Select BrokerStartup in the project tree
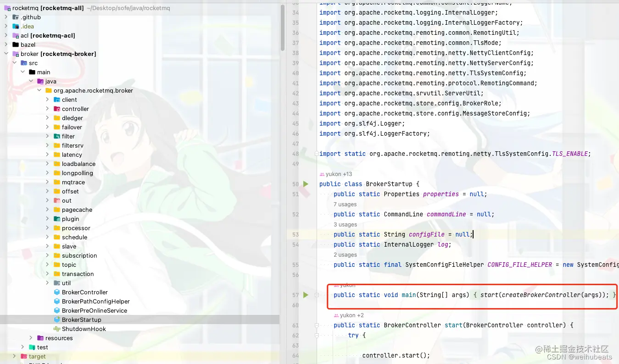Screen dimensions: 619x364 [82, 320]
